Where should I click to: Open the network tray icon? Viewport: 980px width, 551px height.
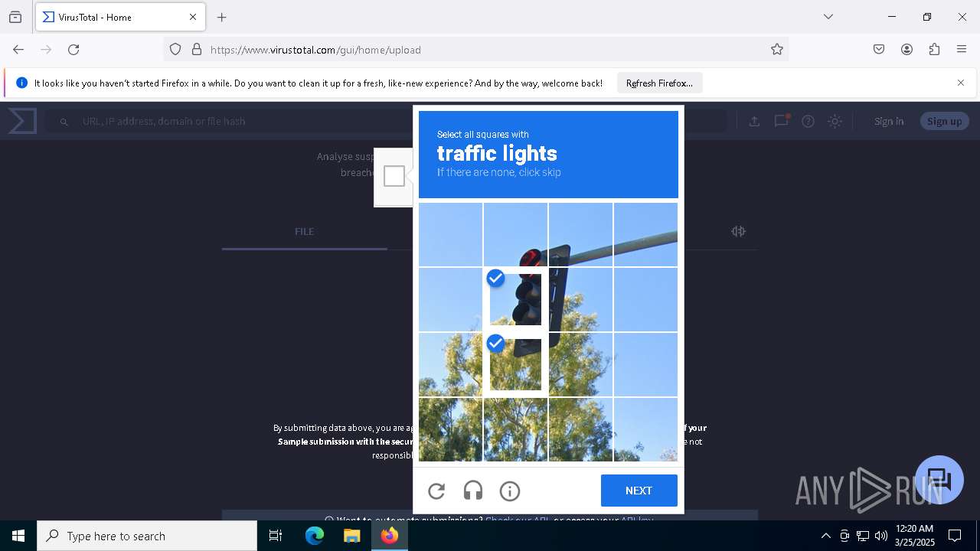click(863, 536)
